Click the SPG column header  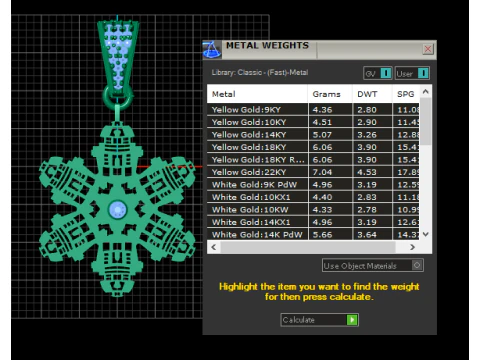(406, 94)
